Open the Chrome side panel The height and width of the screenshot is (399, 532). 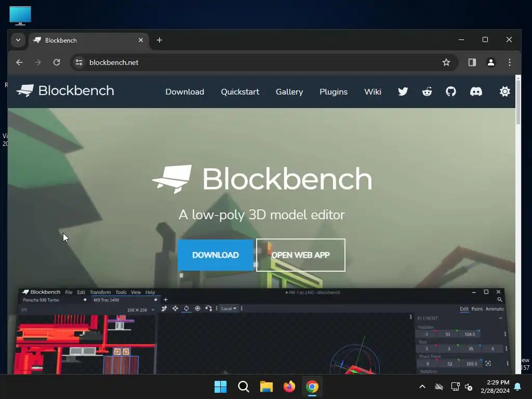click(x=472, y=62)
